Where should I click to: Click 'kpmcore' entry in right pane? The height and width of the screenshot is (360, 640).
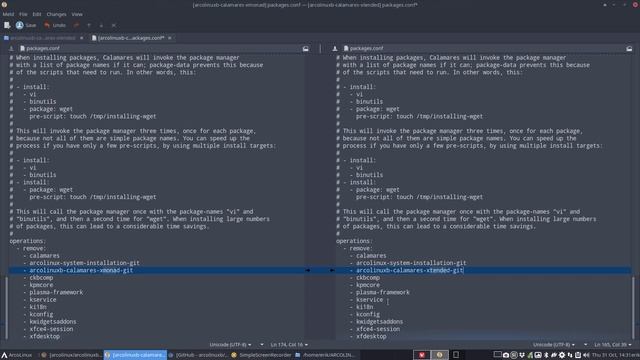(x=368, y=285)
